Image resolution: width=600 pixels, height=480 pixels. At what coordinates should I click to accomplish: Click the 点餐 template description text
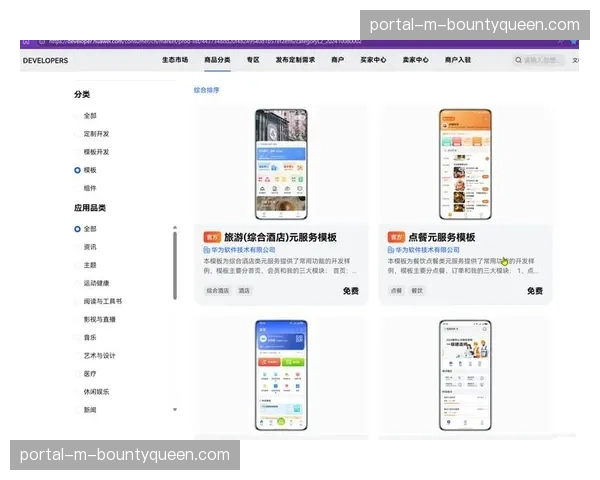(x=463, y=266)
